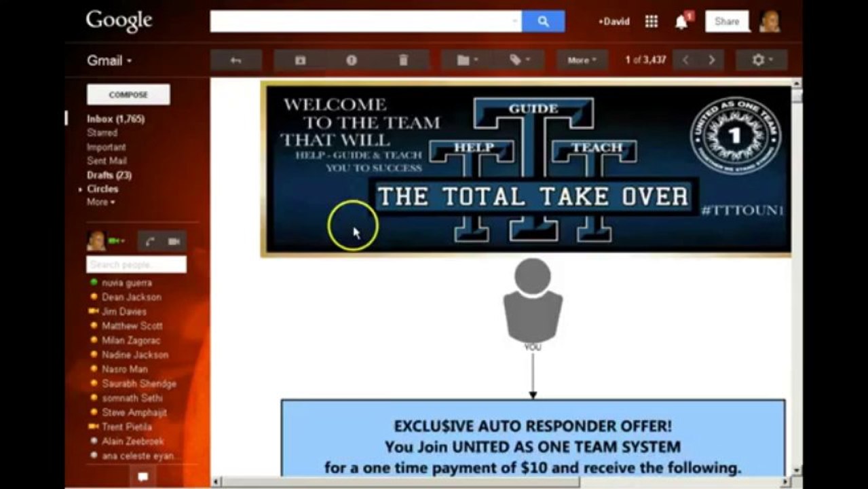Click the horizontal scrollbar below the email
868x489 pixels.
coord(502,482)
